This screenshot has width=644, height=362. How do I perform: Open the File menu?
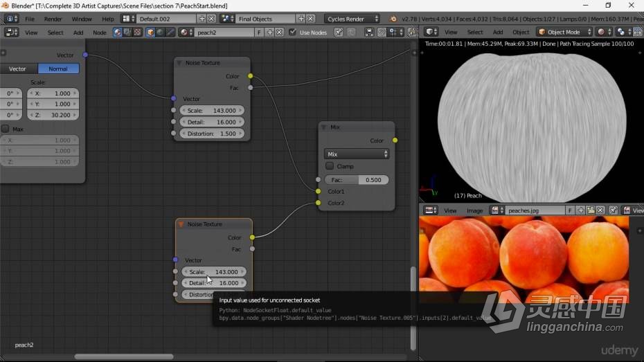point(30,19)
